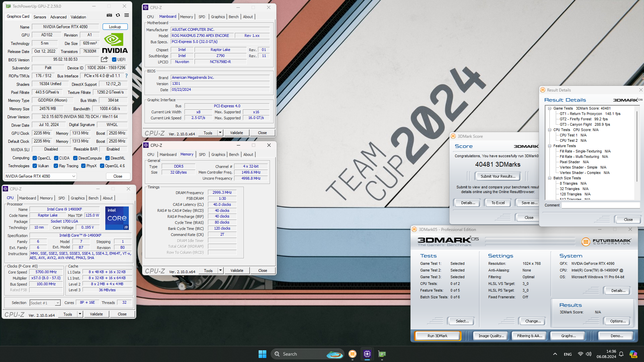
Task: Take a GPU-Z screenshot with camera icon
Action: click(109, 15)
